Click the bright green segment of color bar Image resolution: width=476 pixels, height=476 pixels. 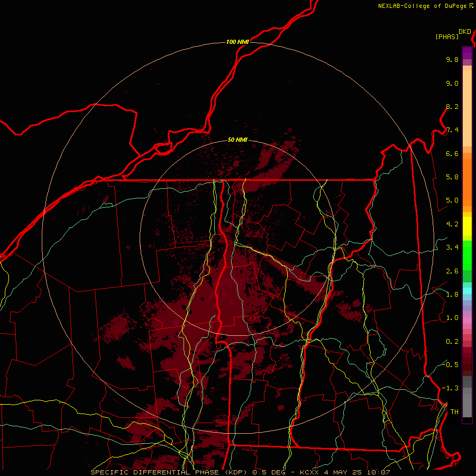(x=467, y=255)
